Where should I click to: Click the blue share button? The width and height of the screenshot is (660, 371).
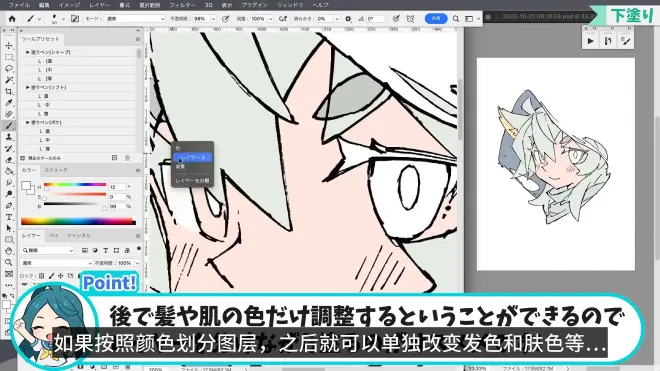click(436, 19)
